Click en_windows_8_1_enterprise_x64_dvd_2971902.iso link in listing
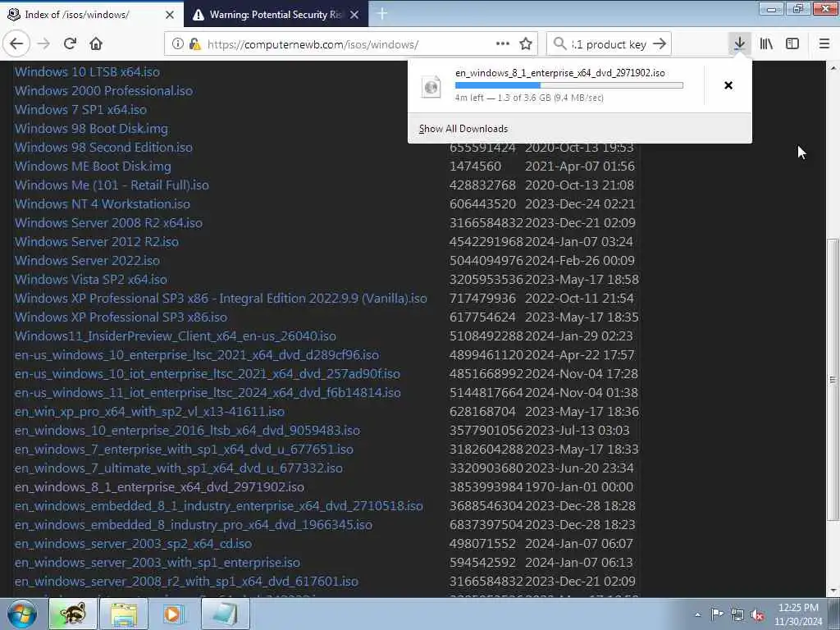 (159, 487)
